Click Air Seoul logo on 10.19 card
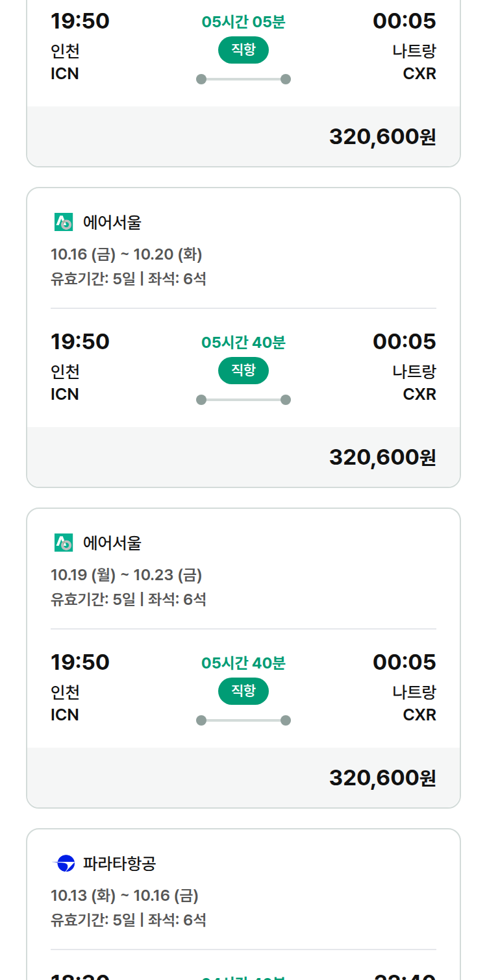This screenshot has height=980, width=487. pyautogui.click(x=64, y=543)
